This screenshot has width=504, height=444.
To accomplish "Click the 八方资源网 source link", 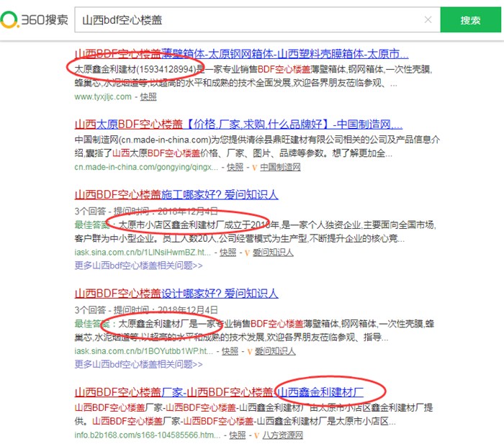I will pos(283,435).
